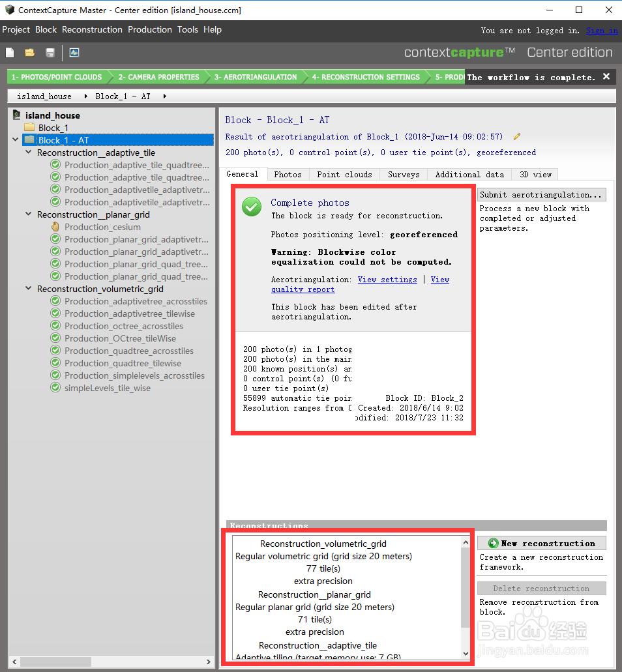Select Reconstruction__adaptive_tile in Reconstructions list
622x672 pixels.
tap(318, 645)
